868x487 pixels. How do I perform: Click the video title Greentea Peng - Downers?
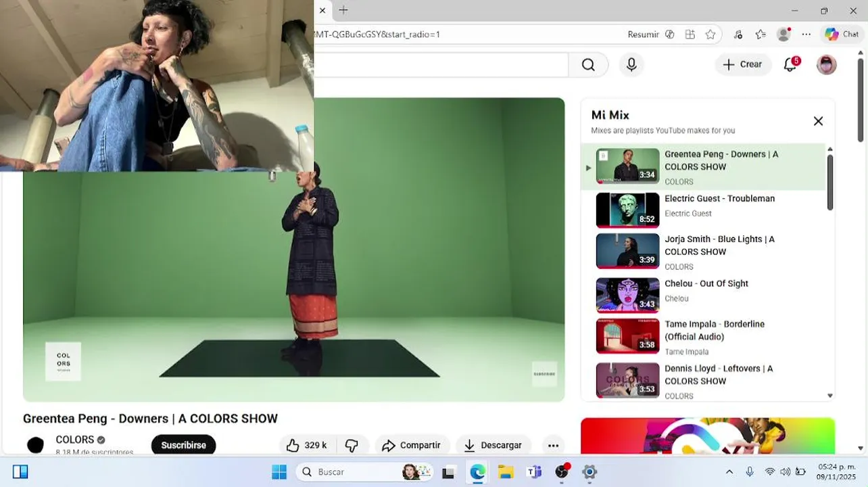click(150, 419)
